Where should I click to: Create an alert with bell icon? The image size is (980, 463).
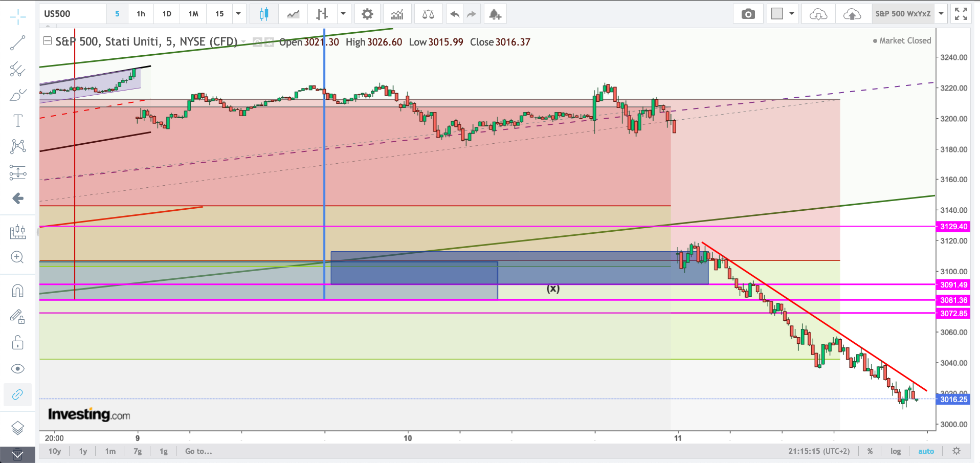coord(495,14)
